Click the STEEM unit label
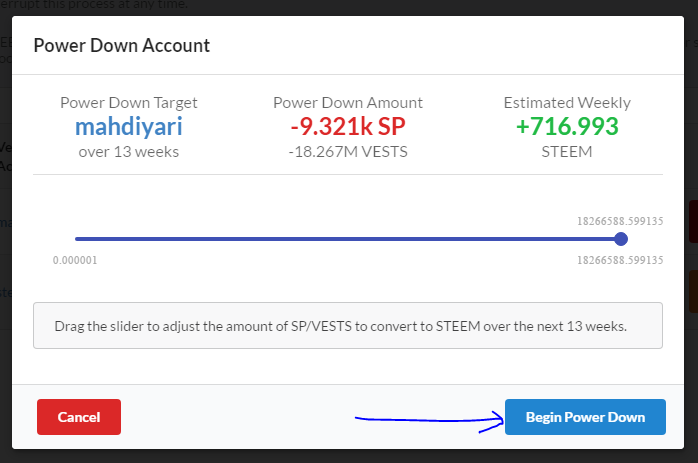Viewport: 698px width, 463px height. [568, 152]
